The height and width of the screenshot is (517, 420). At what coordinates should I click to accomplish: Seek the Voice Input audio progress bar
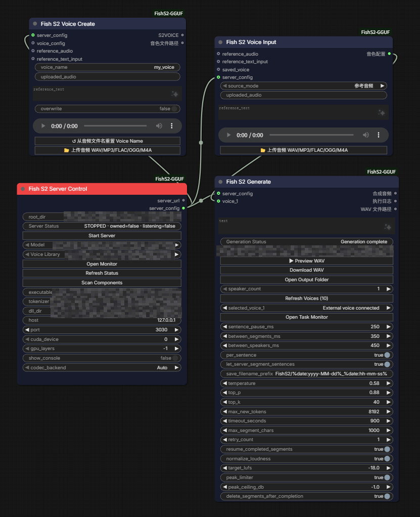[312, 135]
